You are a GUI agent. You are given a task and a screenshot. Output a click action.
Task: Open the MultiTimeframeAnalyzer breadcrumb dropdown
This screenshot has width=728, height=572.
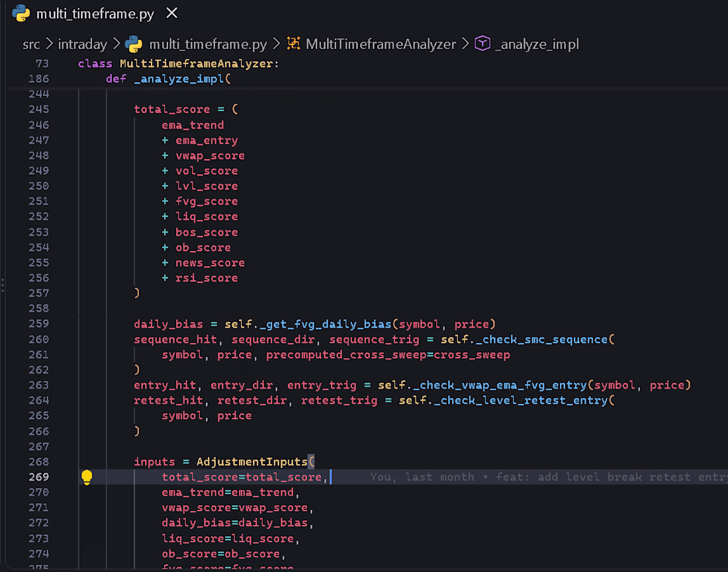(381, 44)
